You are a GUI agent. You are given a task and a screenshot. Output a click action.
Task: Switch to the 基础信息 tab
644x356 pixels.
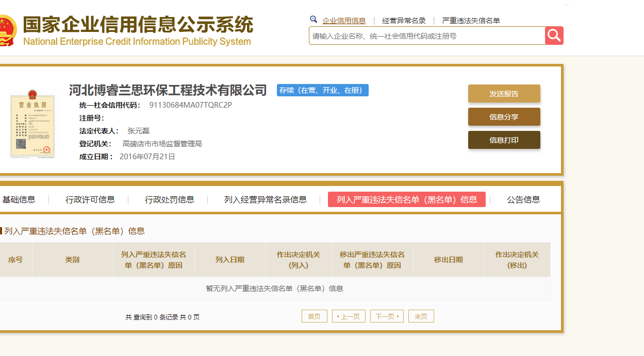click(19, 199)
